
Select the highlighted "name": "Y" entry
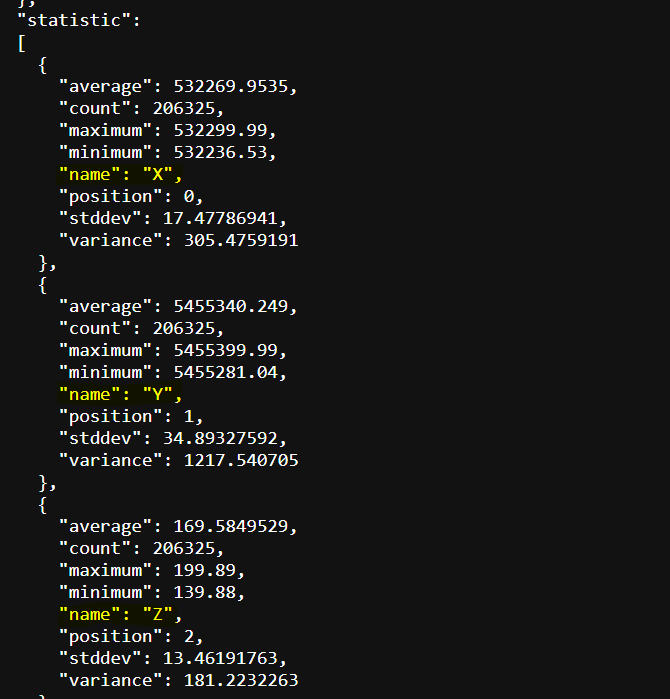[x=120, y=395]
